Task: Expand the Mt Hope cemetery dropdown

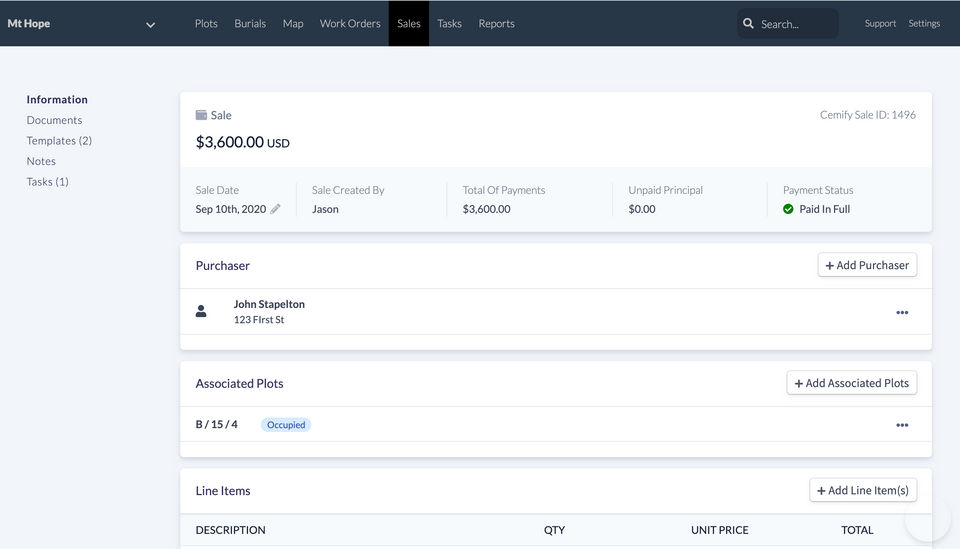Action: tap(150, 24)
